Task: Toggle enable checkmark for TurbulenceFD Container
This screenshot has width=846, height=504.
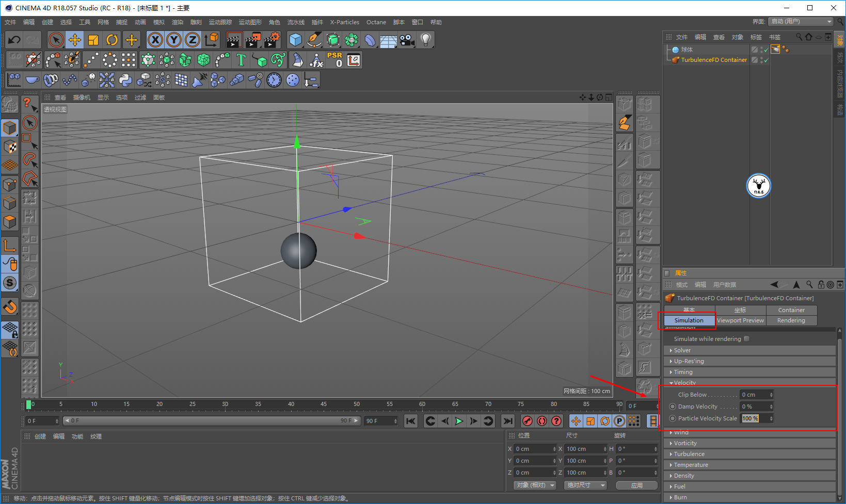Action: [x=766, y=60]
